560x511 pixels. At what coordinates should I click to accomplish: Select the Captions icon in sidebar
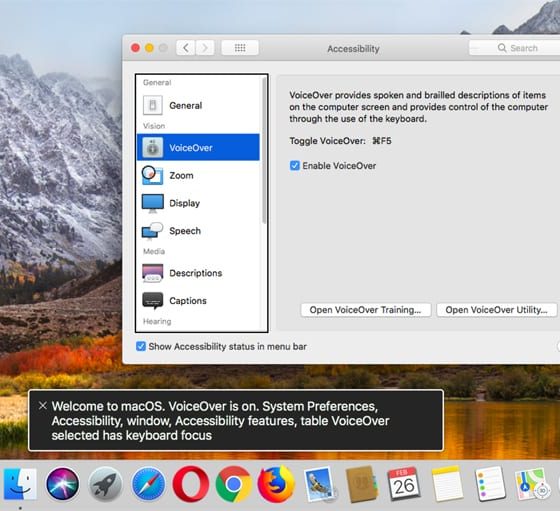[x=152, y=301]
